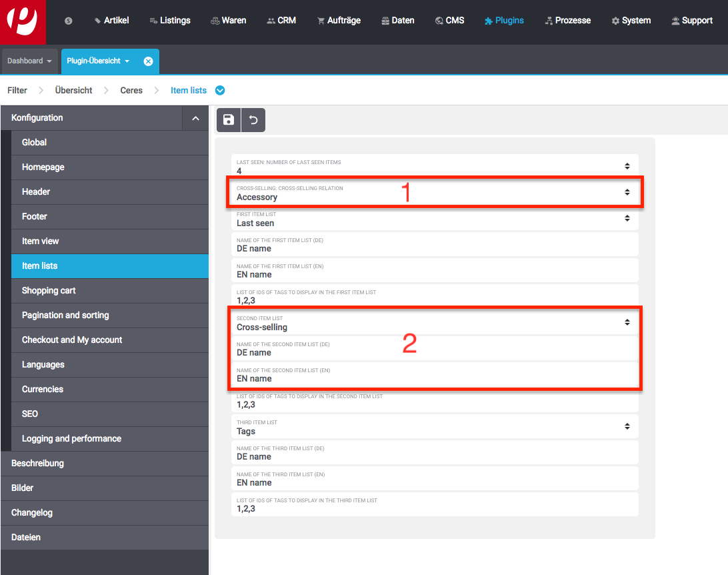728x575 pixels.
Task: Open the Plugins menu
Action: click(x=504, y=21)
